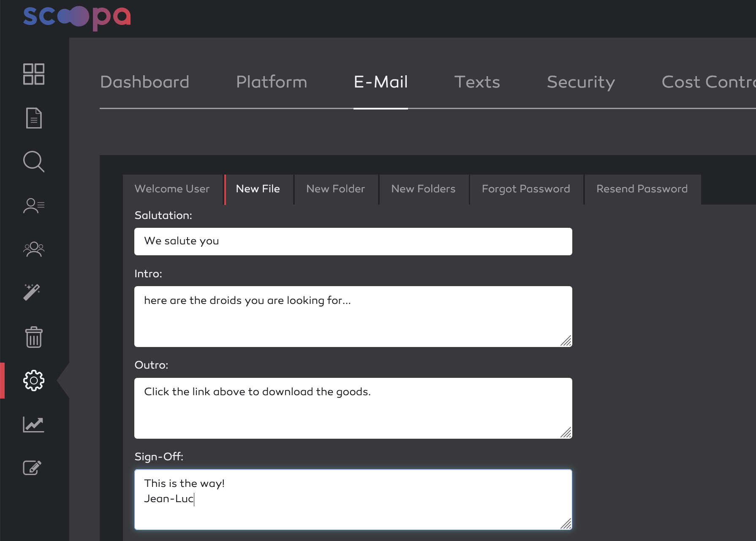Open the statistics chart sidebar icon
The width and height of the screenshot is (756, 541).
coord(34,424)
